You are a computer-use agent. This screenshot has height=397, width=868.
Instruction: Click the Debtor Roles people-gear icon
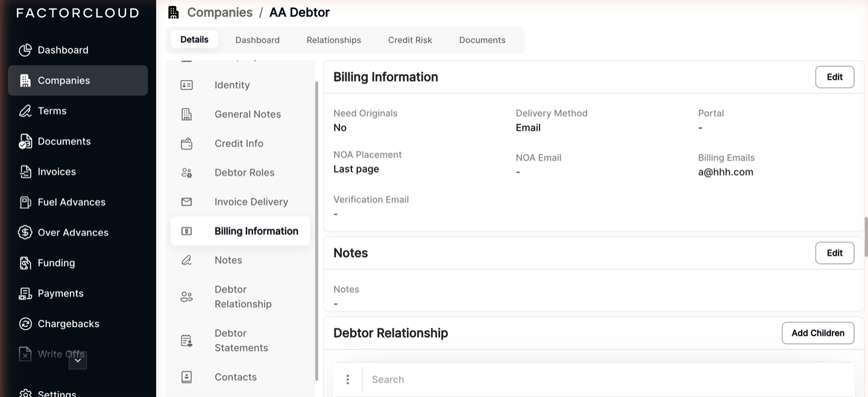pyautogui.click(x=187, y=173)
